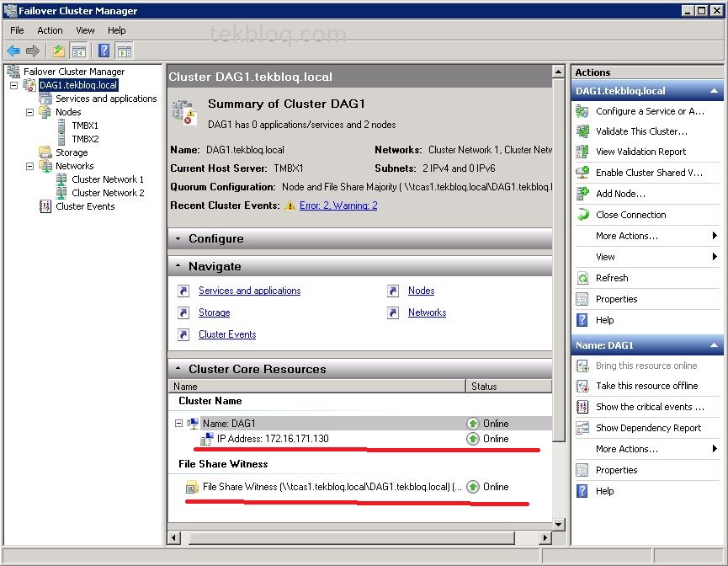Select TMBX1 node in the tree
Screen dimensions: 728x566
85,125
